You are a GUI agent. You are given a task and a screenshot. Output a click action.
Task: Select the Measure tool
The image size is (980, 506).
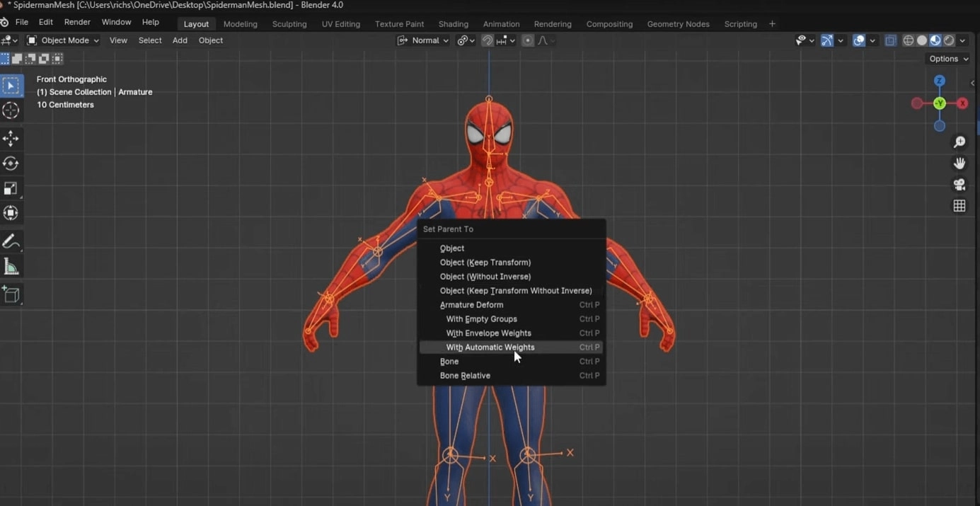(x=11, y=266)
